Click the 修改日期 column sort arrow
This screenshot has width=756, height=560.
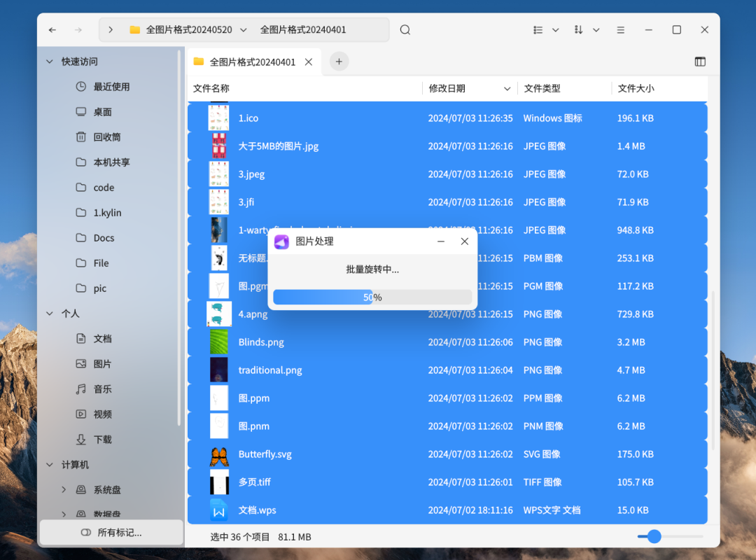pyautogui.click(x=507, y=89)
